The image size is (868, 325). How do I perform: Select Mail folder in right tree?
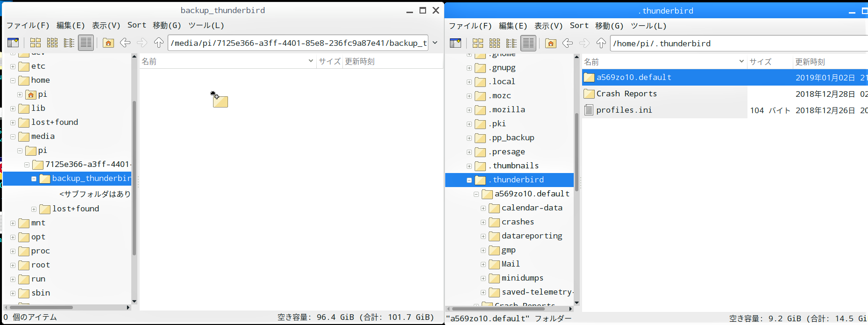511,264
